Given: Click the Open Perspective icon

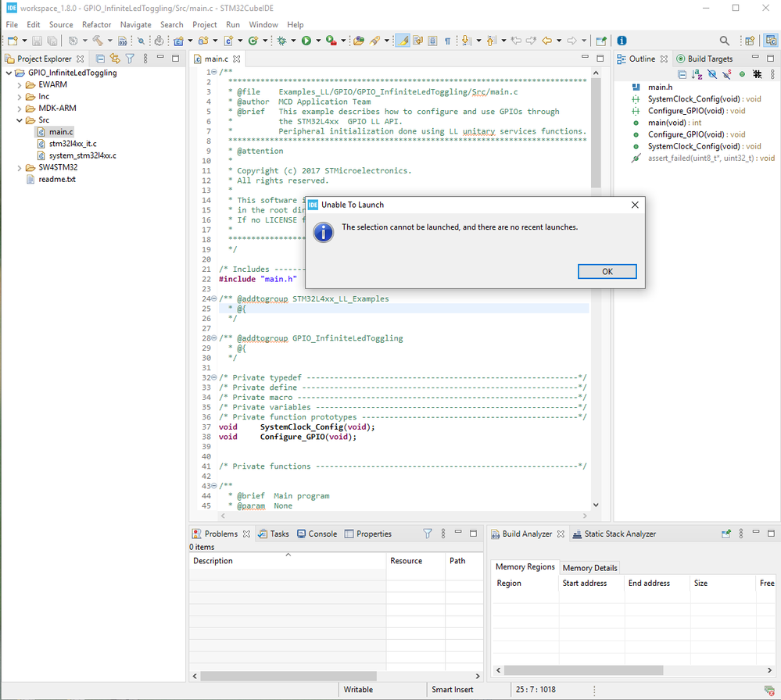Looking at the screenshot, I should 750,41.
